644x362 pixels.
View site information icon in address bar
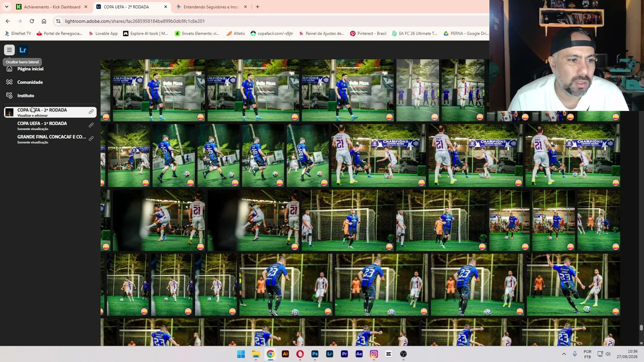(x=58, y=21)
